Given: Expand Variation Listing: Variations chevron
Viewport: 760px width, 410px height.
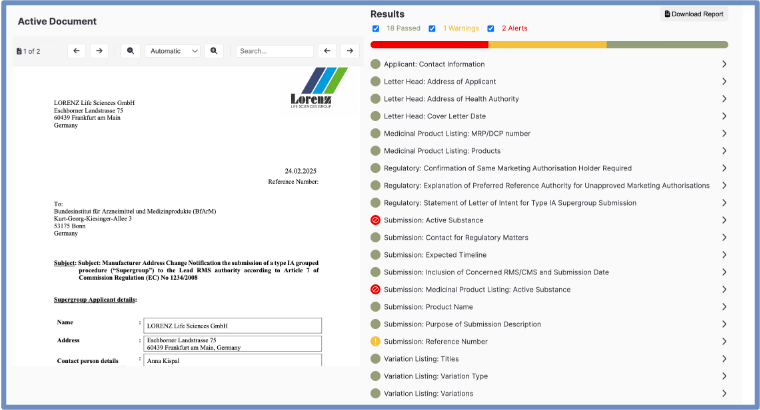Looking at the screenshot, I should [x=724, y=394].
